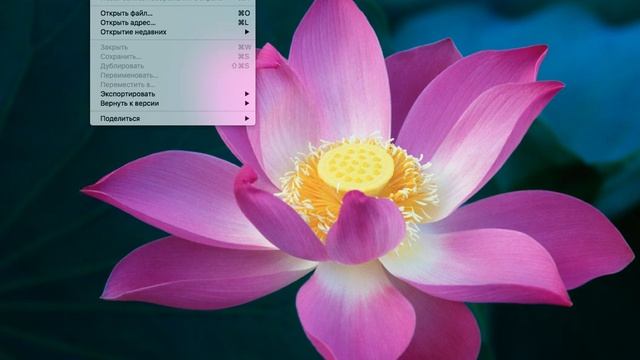Click the dimmed 'Переименовать…' menu entry
Image resolution: width=640 pixels, height=360 pixels.
pos(173,76)
